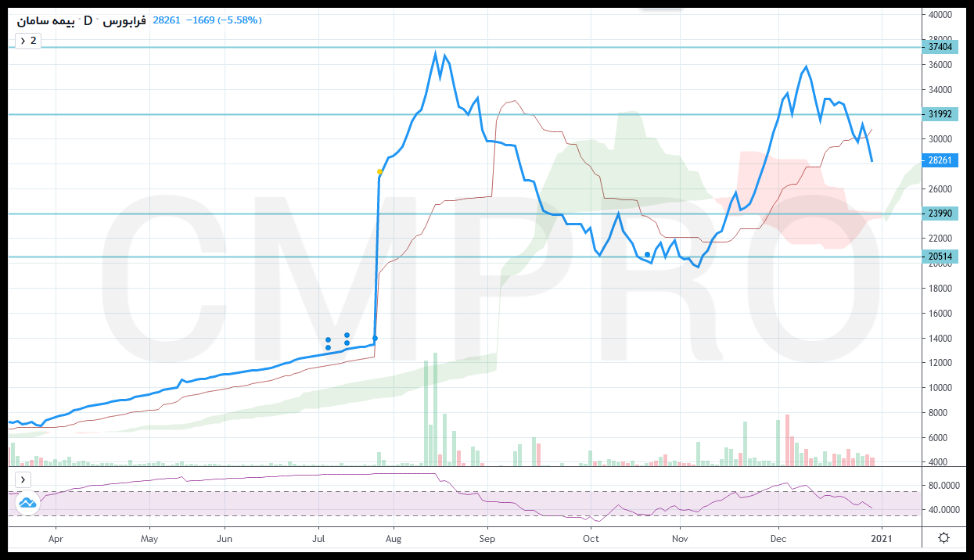Viewport: 974px width, 560px height.
Task: Click the 2021 label on time axis
Action: (881, 538)
